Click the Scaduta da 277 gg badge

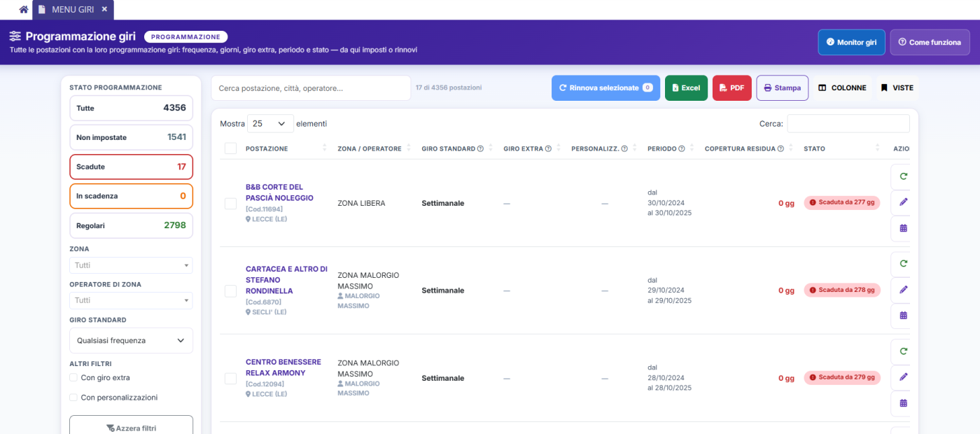842,202
